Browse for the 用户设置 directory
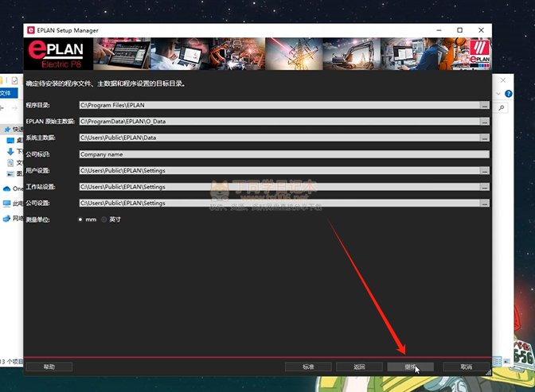 (x=485, y=171)
